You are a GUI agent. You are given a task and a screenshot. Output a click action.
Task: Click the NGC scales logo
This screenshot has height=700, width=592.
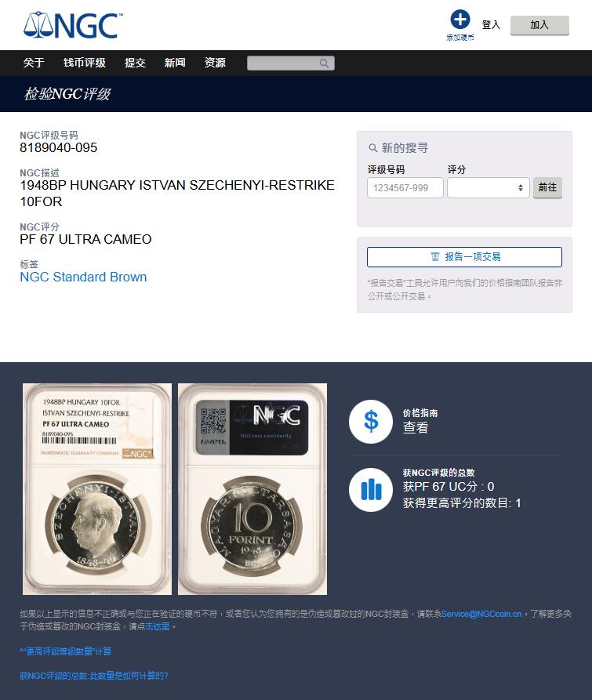pos(73,25)
